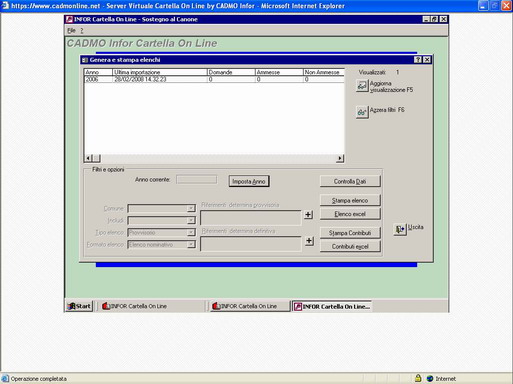Image resolution: width=513 pixels, height=384 pixels.
Task: Click the Controlla Dati button
Action: coord(350,181)
